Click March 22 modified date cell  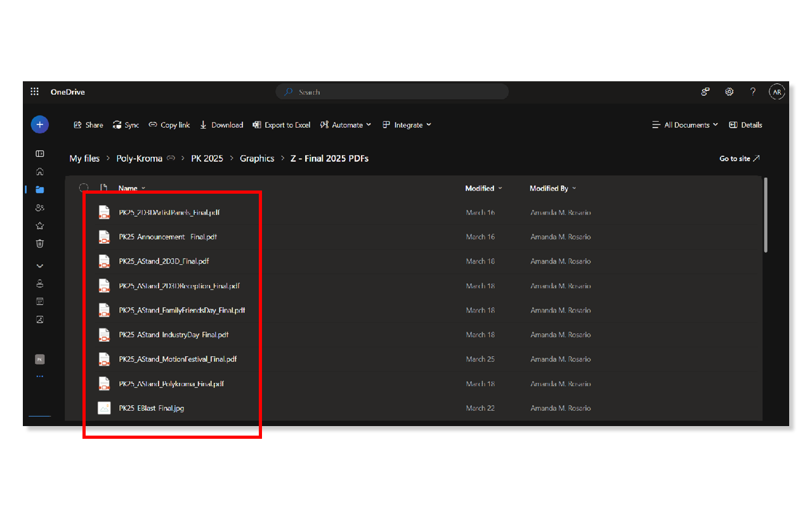[x=480, y=408]
